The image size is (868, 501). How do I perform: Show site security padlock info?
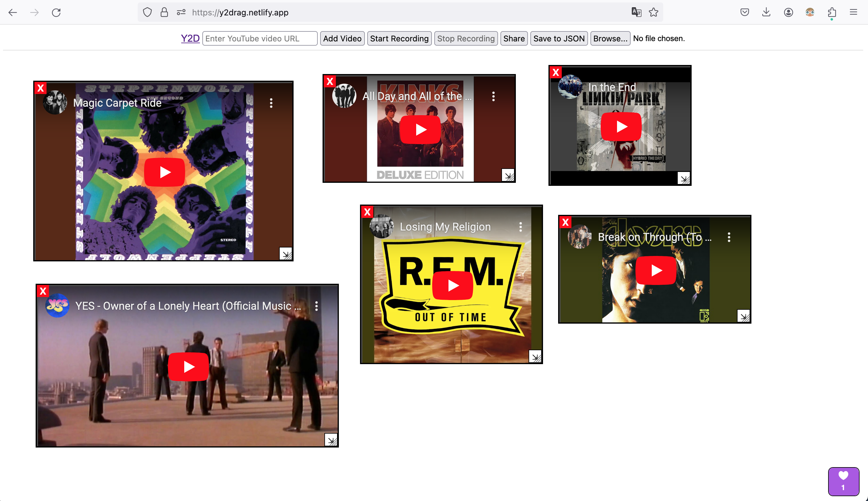(164, 12)
